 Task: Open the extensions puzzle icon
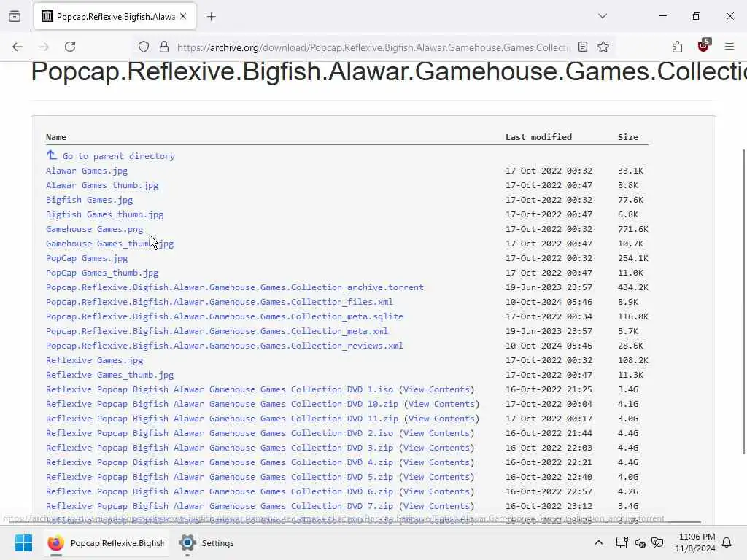click(x=677, y=47)
